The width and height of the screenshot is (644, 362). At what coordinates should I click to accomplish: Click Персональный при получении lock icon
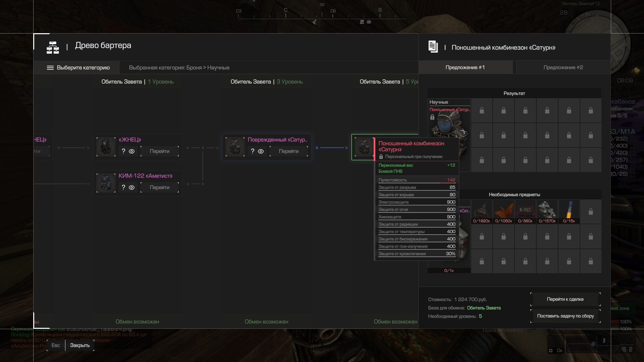point(381,157)
